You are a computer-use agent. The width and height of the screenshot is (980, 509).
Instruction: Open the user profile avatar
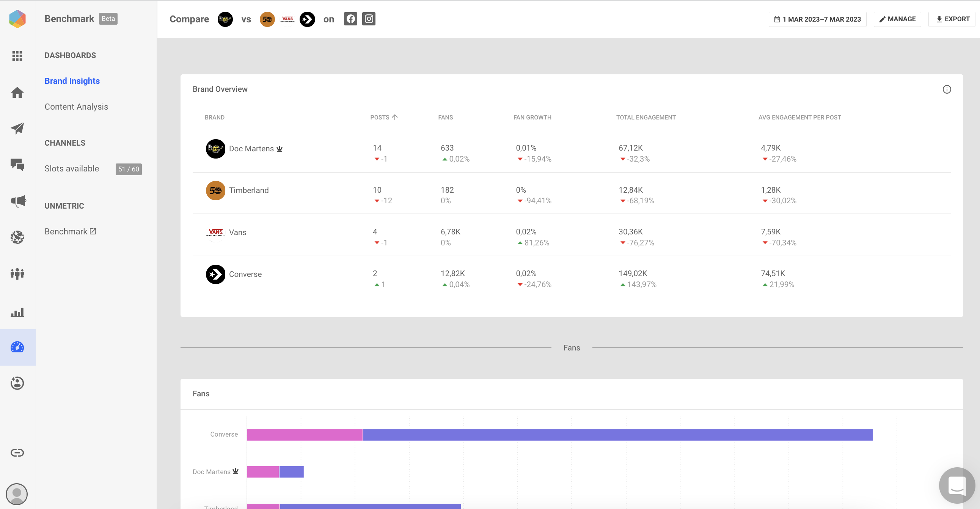17,494
